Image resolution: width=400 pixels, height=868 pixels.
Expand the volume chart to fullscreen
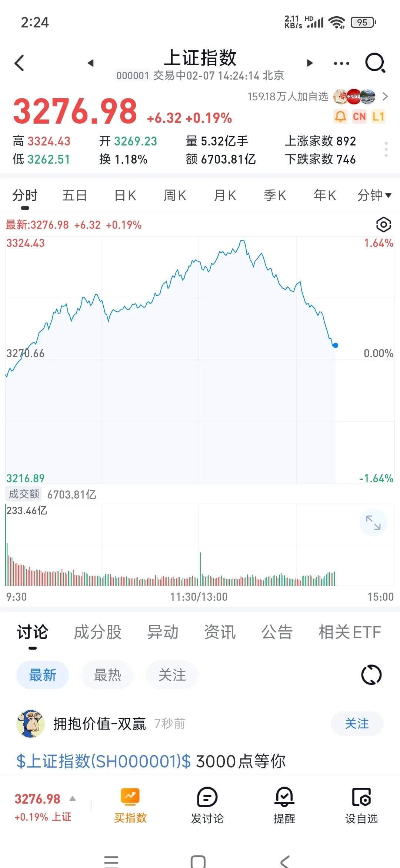(x=374, y=522)
